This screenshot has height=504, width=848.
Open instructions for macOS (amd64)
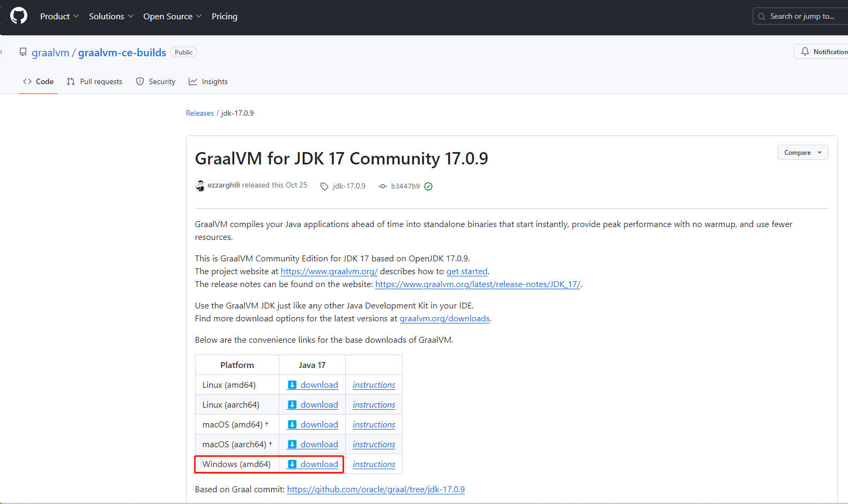374,424
